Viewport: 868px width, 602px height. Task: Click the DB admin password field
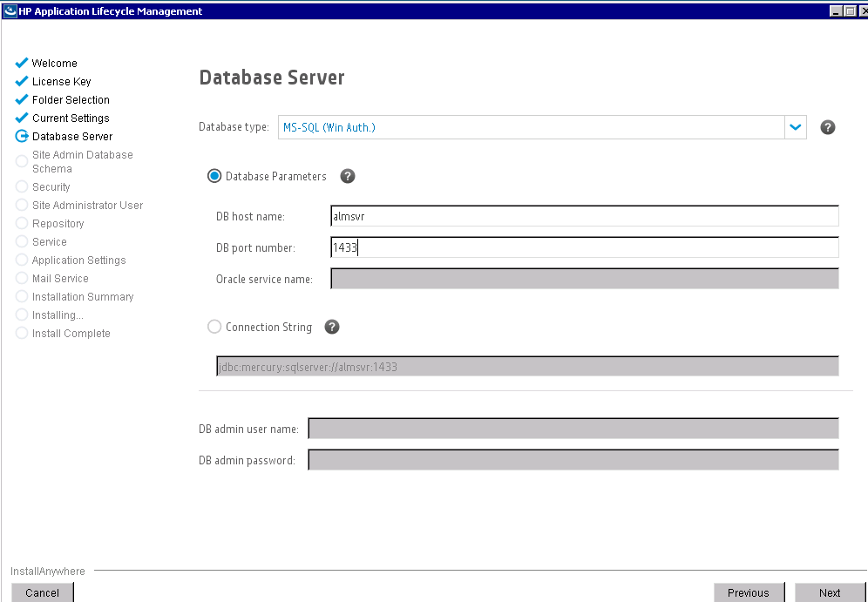click(573, 460)
